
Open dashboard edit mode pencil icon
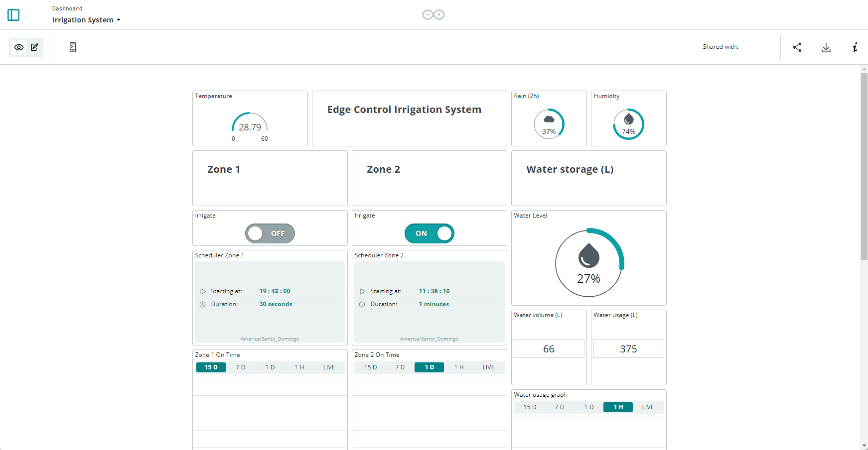[x=34, y=47]
